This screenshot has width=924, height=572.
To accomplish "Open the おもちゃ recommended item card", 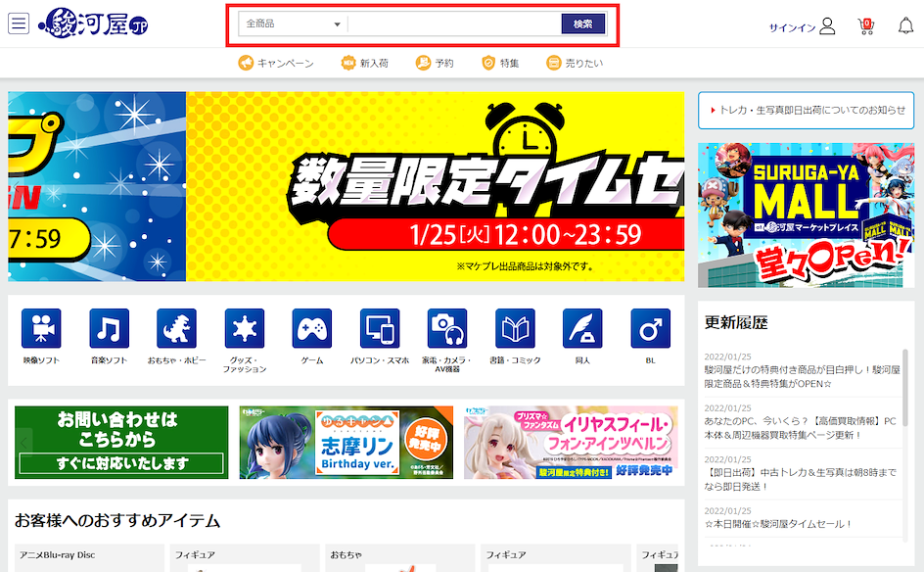I will click(x=400, y=558).
